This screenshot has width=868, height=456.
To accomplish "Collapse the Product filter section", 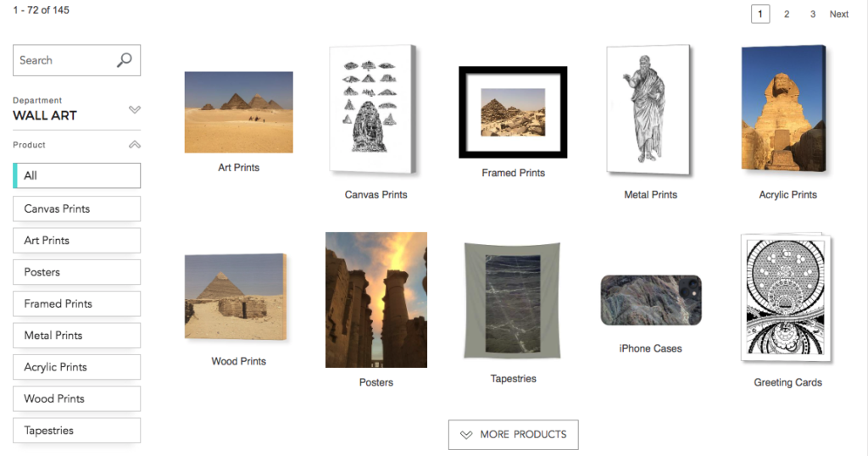I will coord(135,144).
